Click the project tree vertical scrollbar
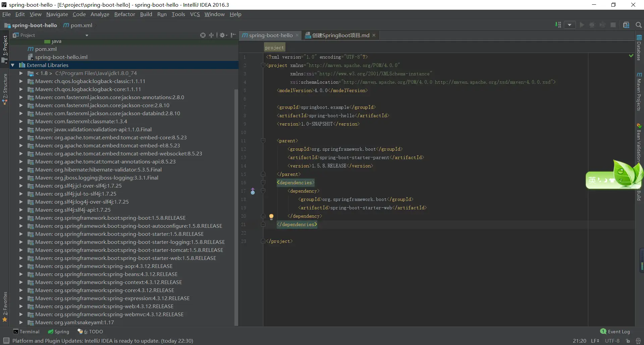This screenshot has width=644, height=345. pos(236,201)
